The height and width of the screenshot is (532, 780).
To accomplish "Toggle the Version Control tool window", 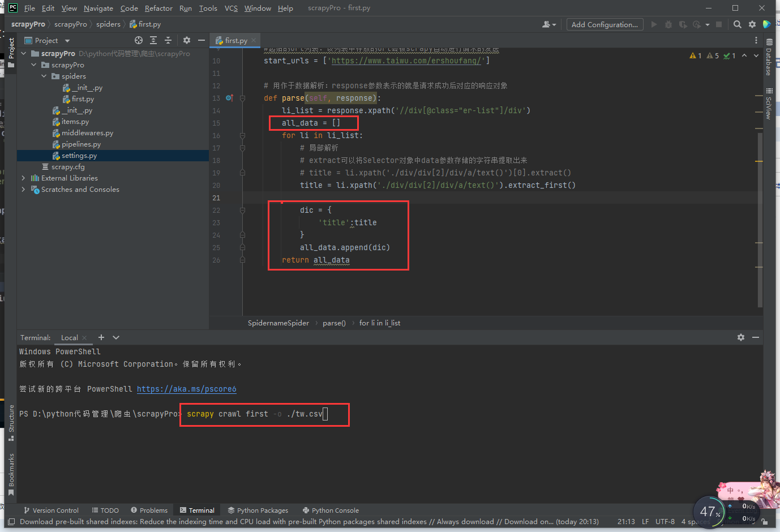I will click(x=51, y=510).
